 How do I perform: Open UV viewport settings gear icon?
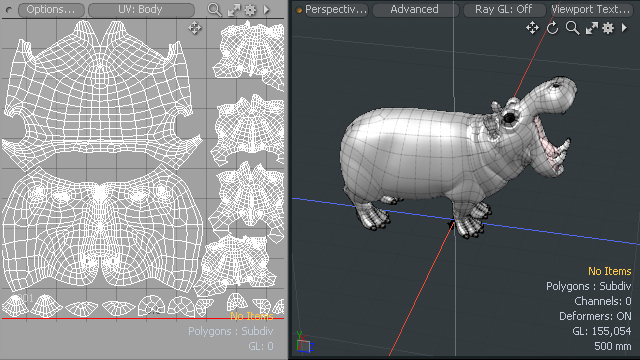coord(250,10)
